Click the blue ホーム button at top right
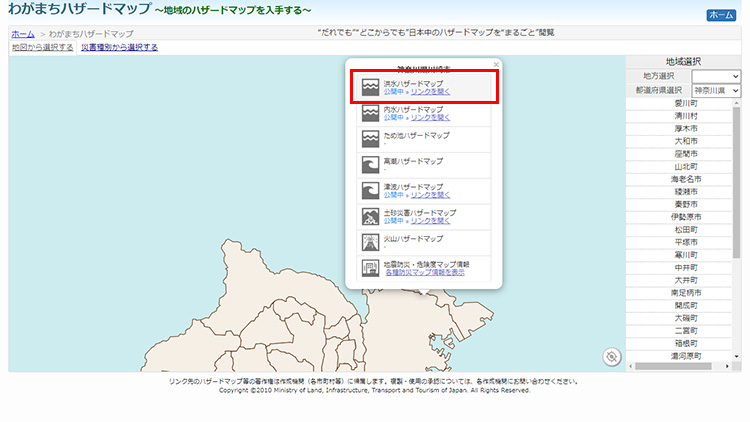Image resolution: width=750 pixels, height=422 pixels. [x=720, y=16]
